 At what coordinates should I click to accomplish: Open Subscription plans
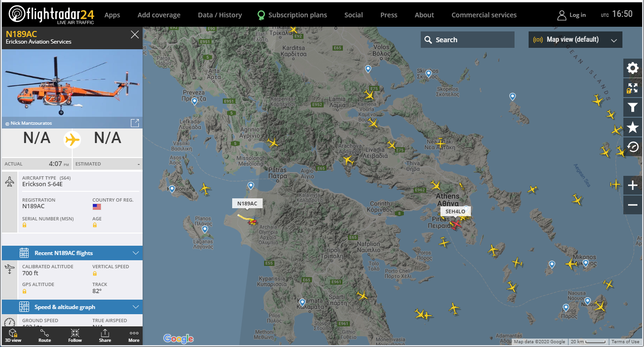[292, 15]
